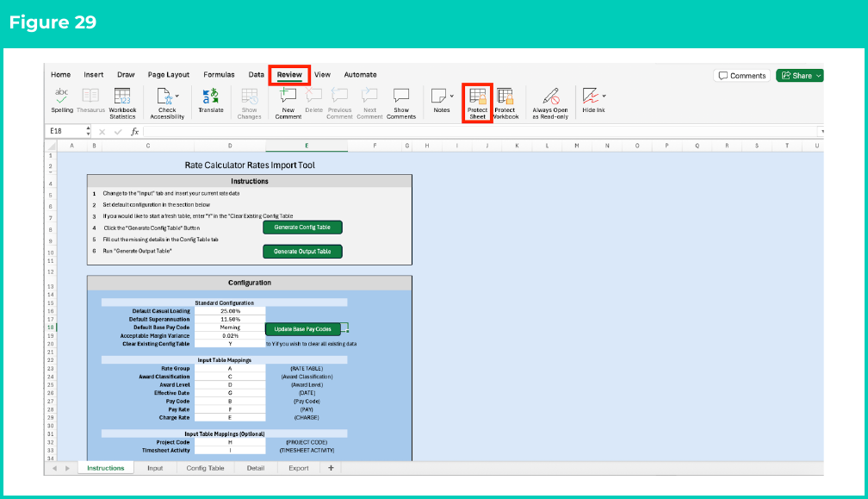Run Check Accessibility
868x499 pixels.
166,103
